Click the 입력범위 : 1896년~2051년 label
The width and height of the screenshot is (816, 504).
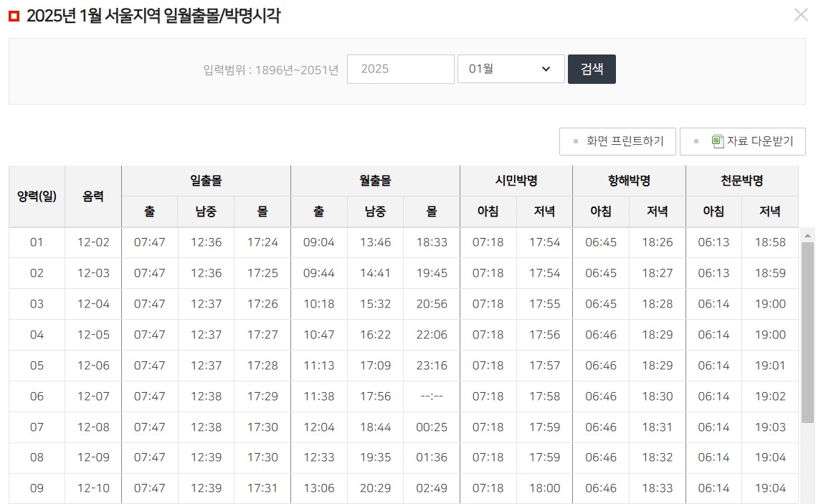pyautogui.click(x=270, y=70)
